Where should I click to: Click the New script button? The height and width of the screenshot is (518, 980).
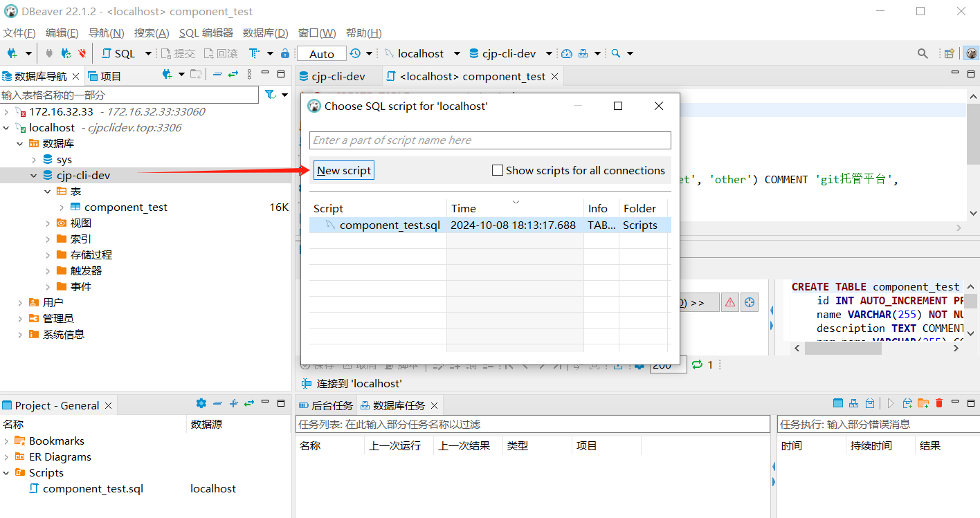coord(344,170)
